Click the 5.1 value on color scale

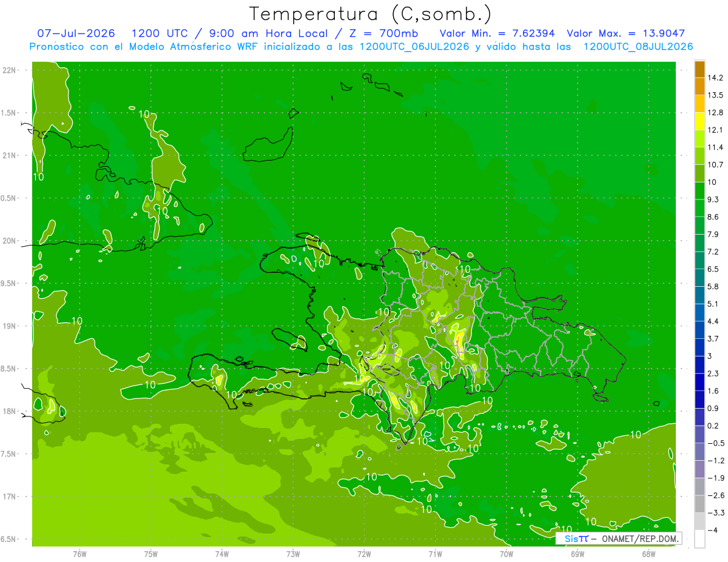pos(713,304)
